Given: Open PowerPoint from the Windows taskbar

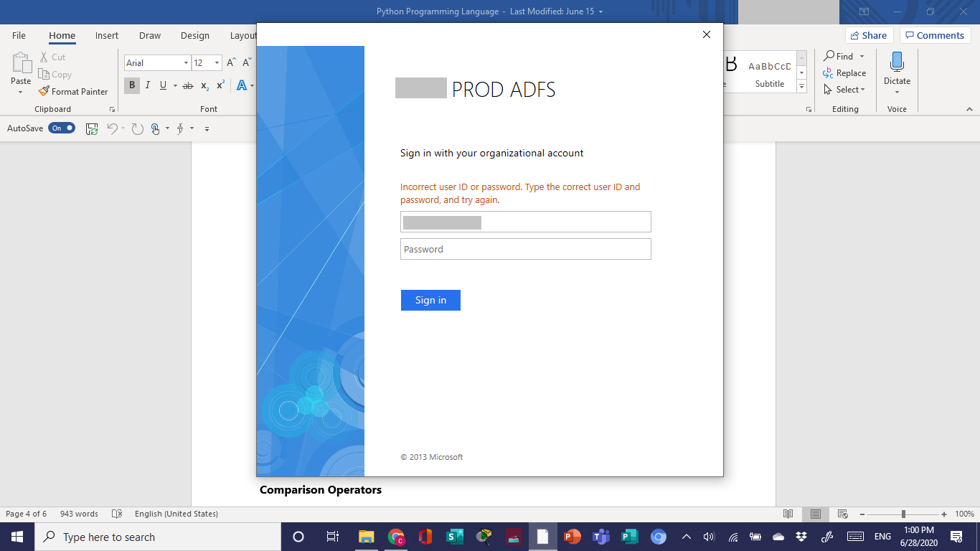Looking at the screenshot, I should click(x=572, y=537).
